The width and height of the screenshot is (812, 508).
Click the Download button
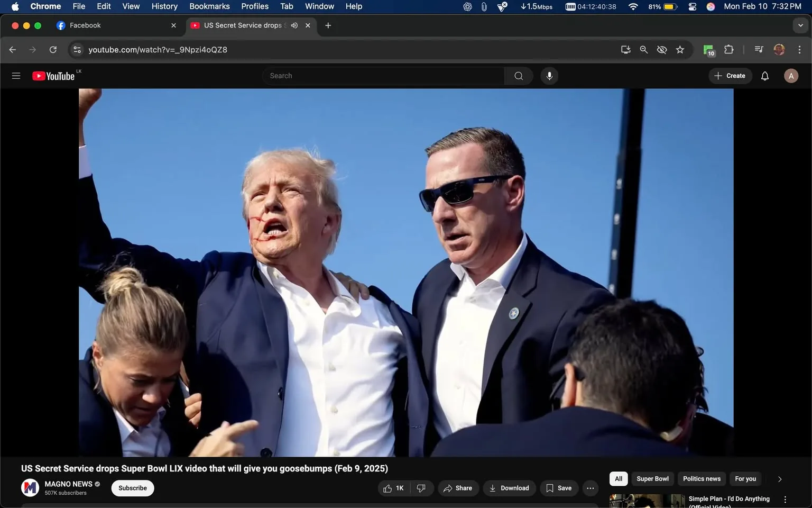(x=509, y=488)
